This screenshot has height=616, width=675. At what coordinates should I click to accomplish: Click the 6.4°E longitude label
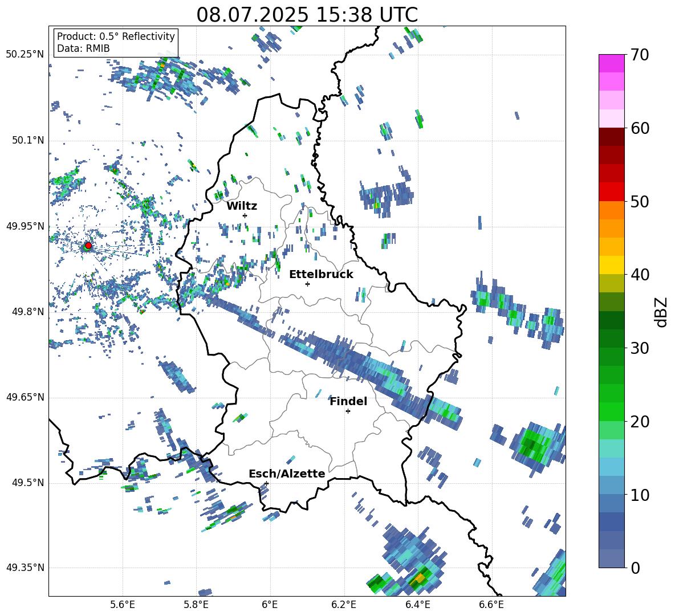(417, 605)
